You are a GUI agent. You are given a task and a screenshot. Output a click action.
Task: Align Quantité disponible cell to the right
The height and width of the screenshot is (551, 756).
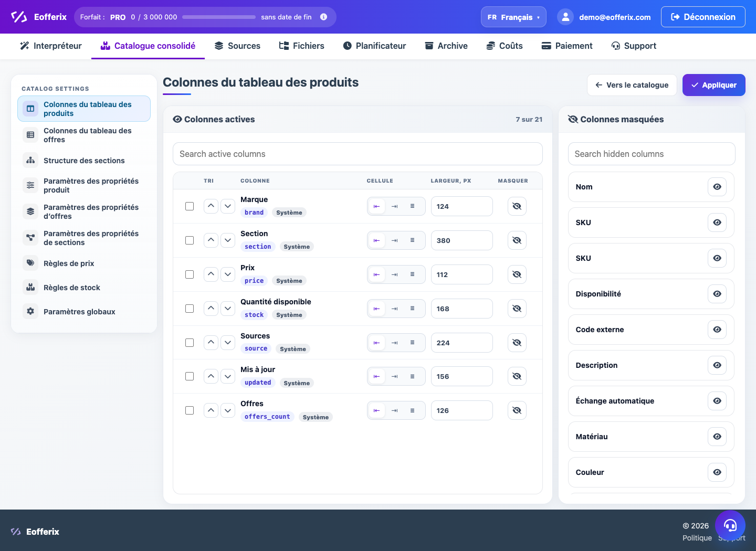395,309
